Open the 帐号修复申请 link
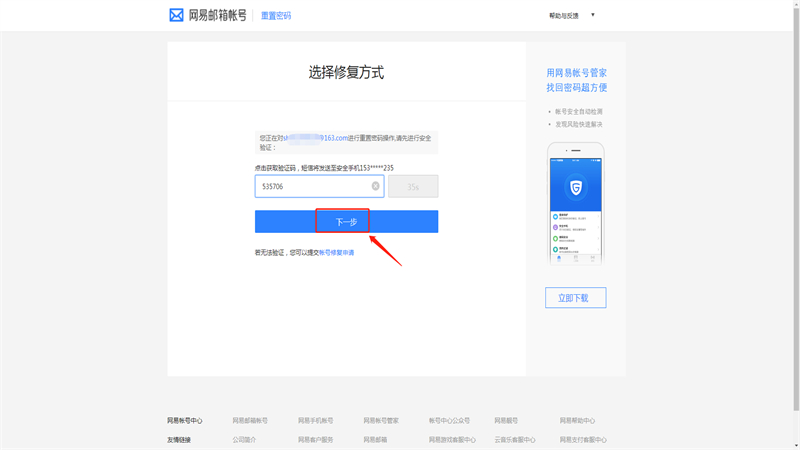800x450 pixels. (x=337, y=253)
